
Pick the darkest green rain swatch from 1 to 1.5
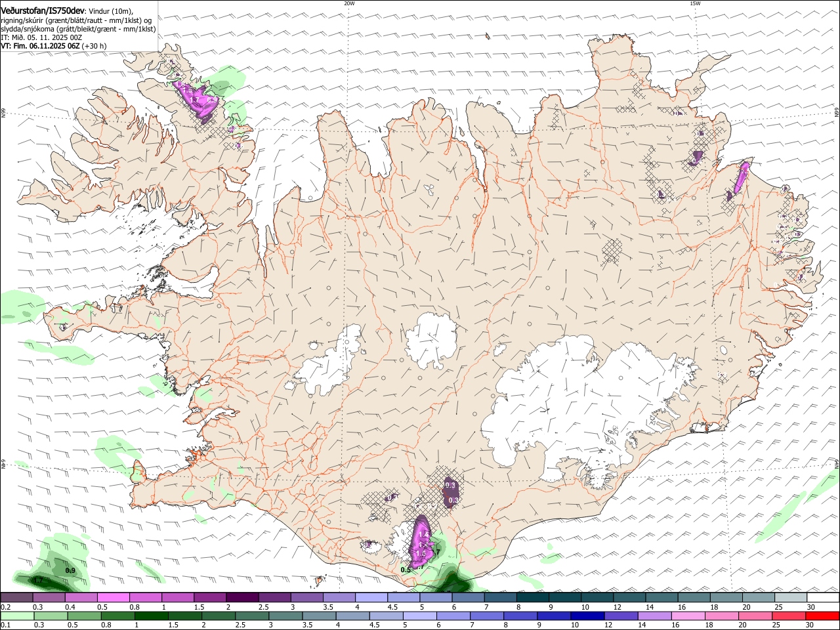pos(152,616)
